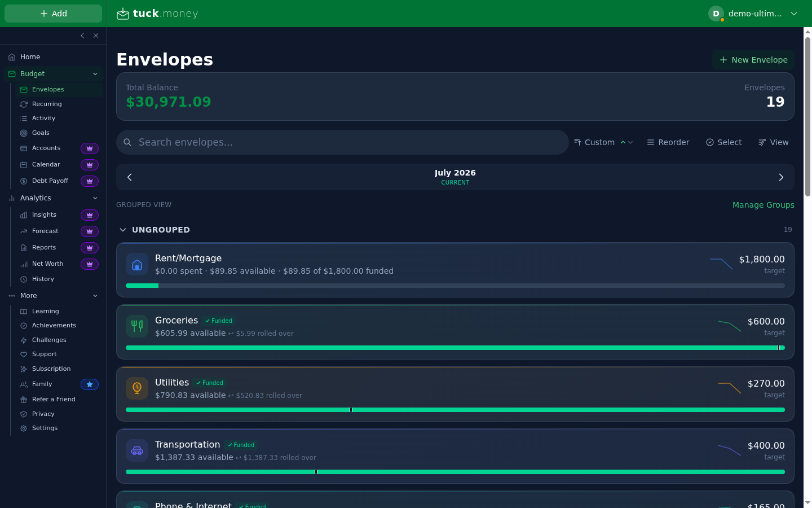Screen dimensions: 812x508
Task: Open Support in the sidebar
Action: [59, 354]
